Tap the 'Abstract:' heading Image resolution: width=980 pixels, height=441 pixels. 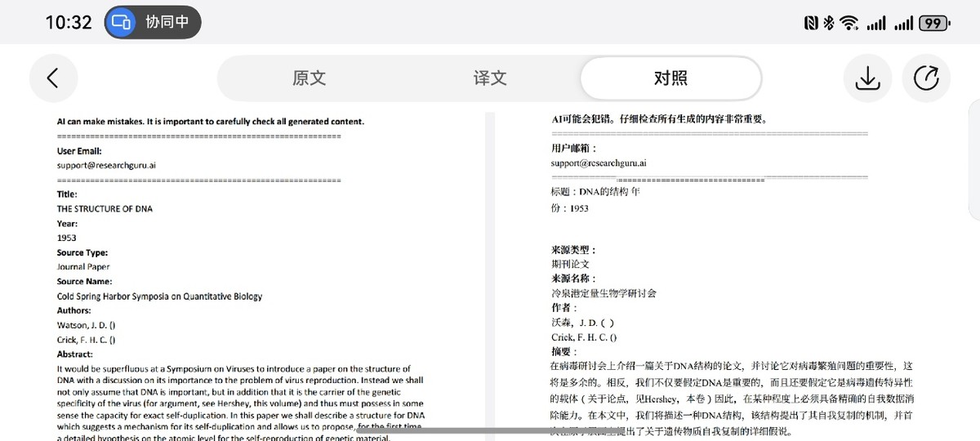pos(75,354)
